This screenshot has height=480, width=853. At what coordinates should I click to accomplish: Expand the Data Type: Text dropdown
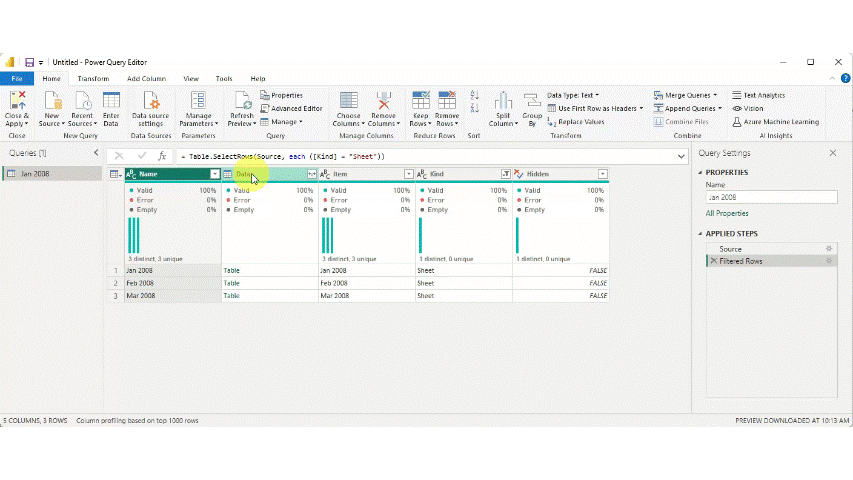(573, 95)
